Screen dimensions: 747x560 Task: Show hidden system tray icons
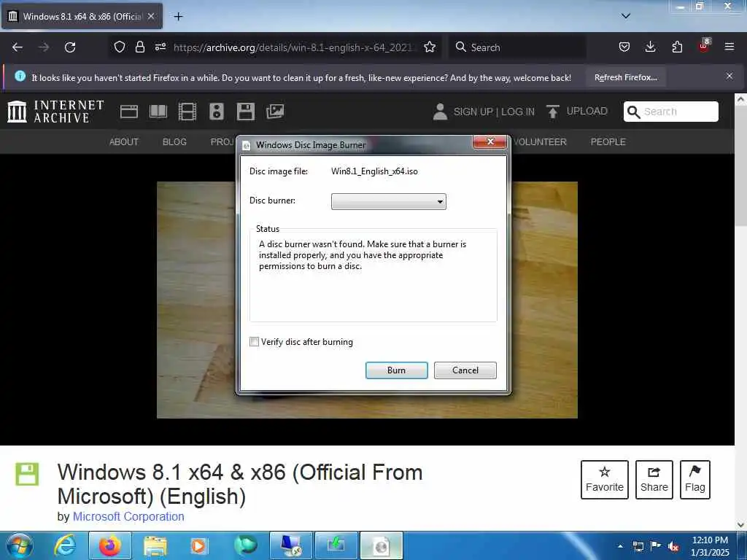(620, 546)
